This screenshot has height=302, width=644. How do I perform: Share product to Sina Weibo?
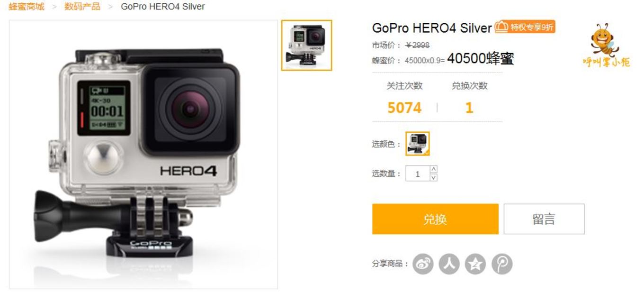(423, 264)
